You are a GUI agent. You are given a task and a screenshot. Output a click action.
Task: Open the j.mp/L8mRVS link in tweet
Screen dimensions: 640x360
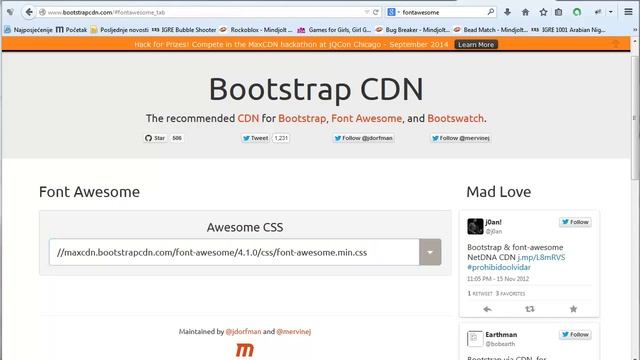(x=541, y=258)
